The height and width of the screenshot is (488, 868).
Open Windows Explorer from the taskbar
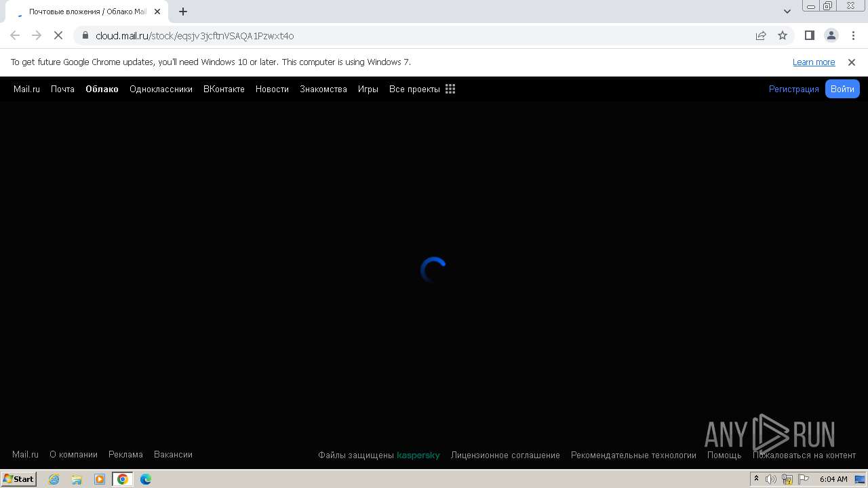(77, 479)
